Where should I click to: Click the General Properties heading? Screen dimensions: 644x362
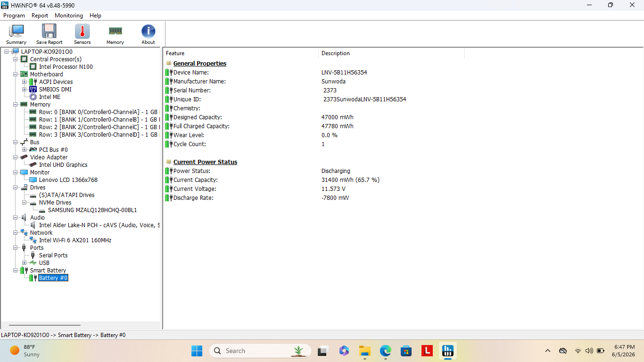click(x=200, y=64)
